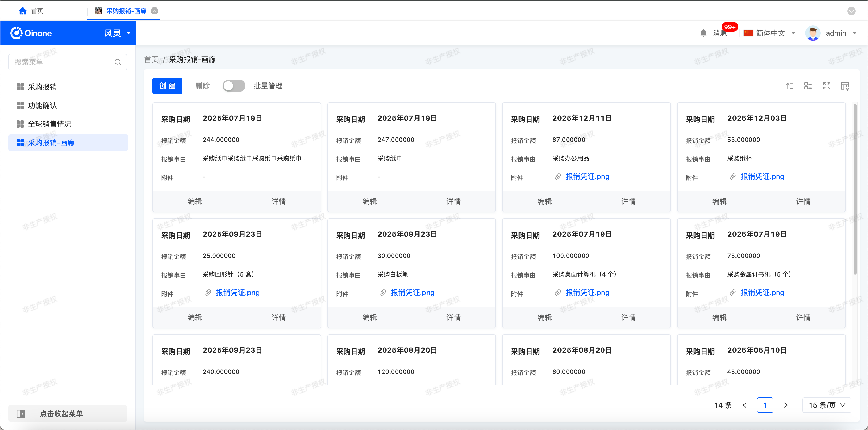
Task: Click the search magnifier icon in menu search
Action: tap(118, 62)
